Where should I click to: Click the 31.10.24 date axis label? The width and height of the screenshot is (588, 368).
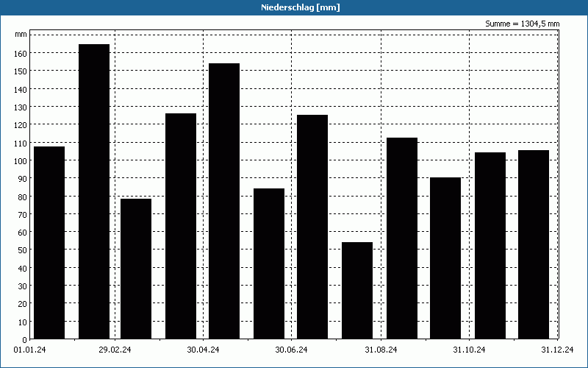tap(469, 350)
